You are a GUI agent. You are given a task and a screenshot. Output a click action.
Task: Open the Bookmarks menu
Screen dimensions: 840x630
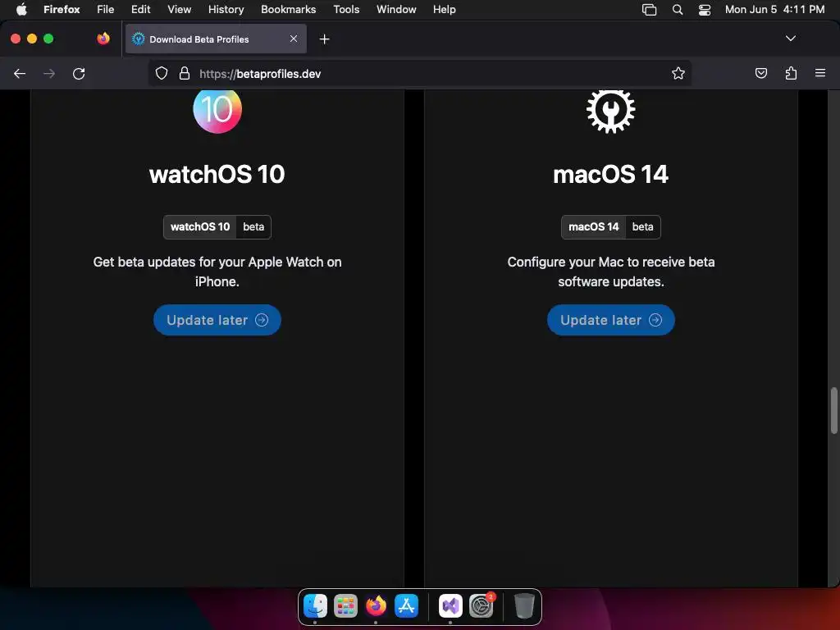pyautogui.click(x=288, y=9)
